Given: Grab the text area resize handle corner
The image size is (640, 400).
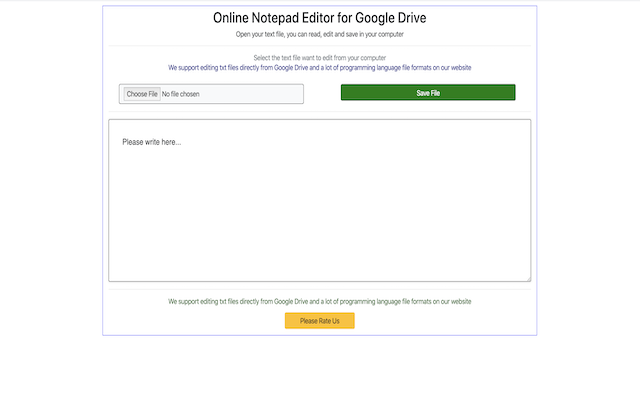Looking at the screenshot, I should pyautogui.click(x=529, y=279).
